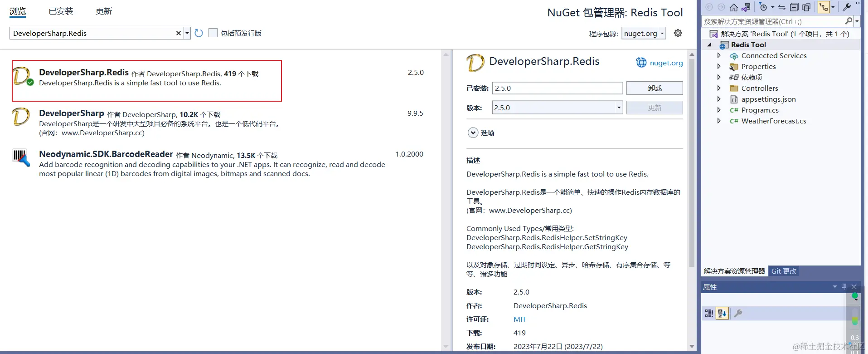Select DeveloperSharp.Redis package title in results
Image resolution: width=868 pixels, height=354 pixels.
point(84,72)
